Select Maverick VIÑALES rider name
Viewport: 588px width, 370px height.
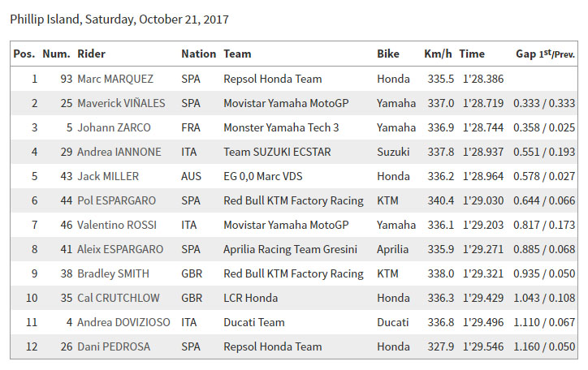point(121,103)
